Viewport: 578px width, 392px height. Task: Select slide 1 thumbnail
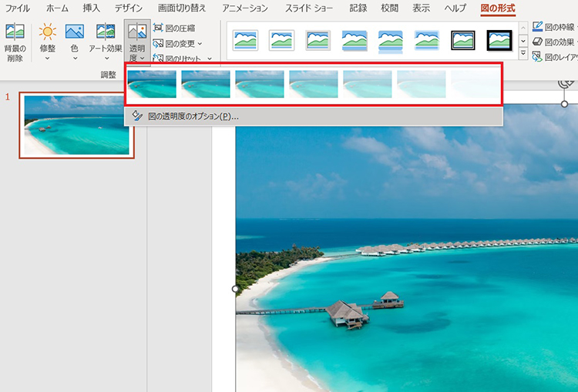(76, 126)
